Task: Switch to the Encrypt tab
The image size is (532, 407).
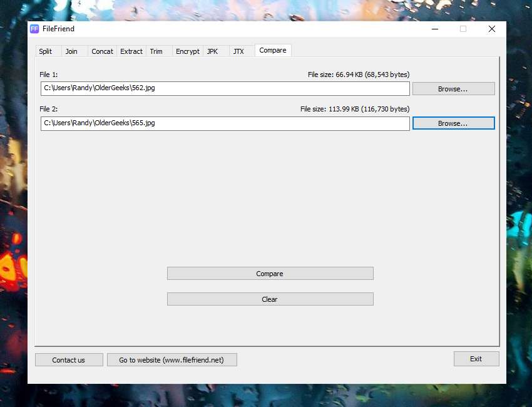Action: 188,51
